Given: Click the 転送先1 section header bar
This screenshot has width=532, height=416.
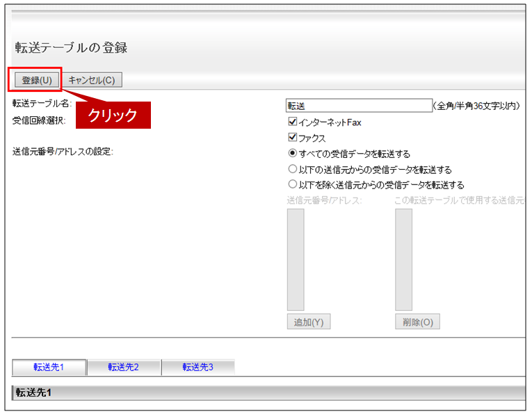Looking at the screenshot, I should coord(268,393).
